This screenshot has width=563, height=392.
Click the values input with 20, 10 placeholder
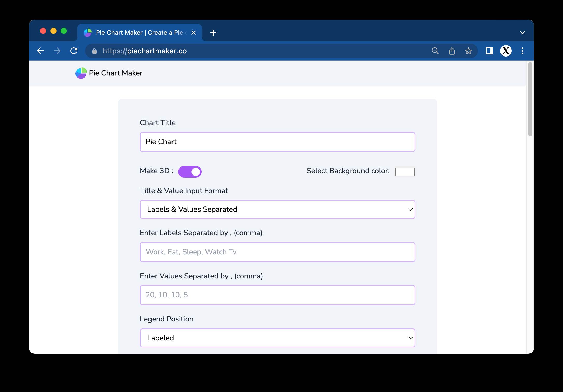[277, 295]
